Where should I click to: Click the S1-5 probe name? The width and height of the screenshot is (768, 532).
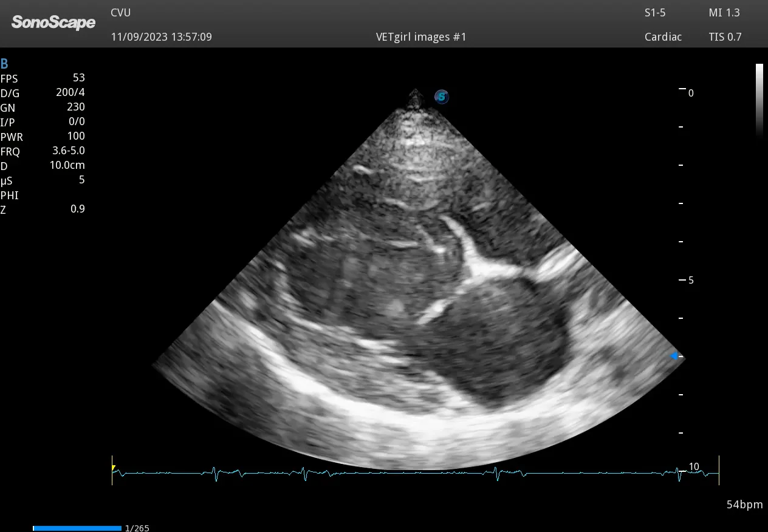(x=655, y=13)
